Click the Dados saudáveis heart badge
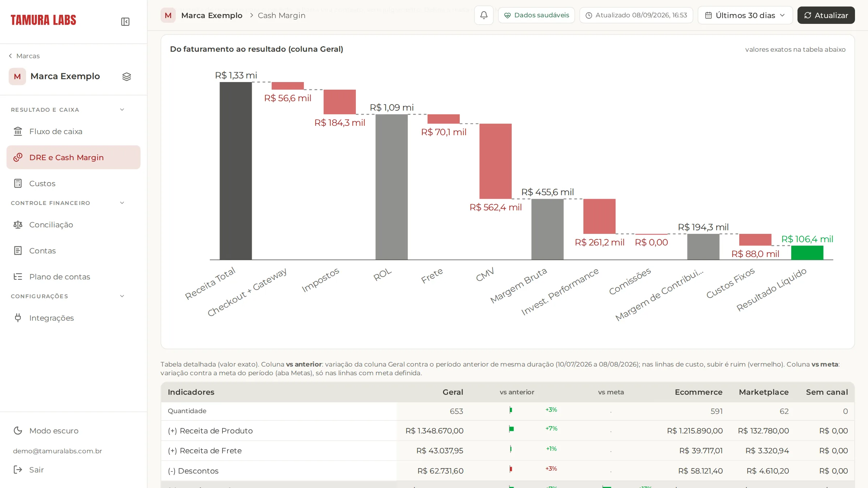Screen dimensions: 868x488 536,15
